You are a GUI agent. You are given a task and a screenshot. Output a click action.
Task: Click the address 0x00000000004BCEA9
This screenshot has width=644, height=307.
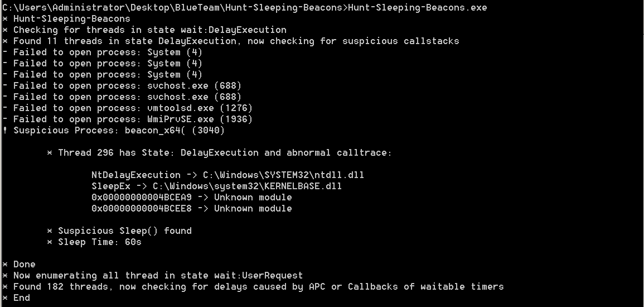[x=141, y=197]
